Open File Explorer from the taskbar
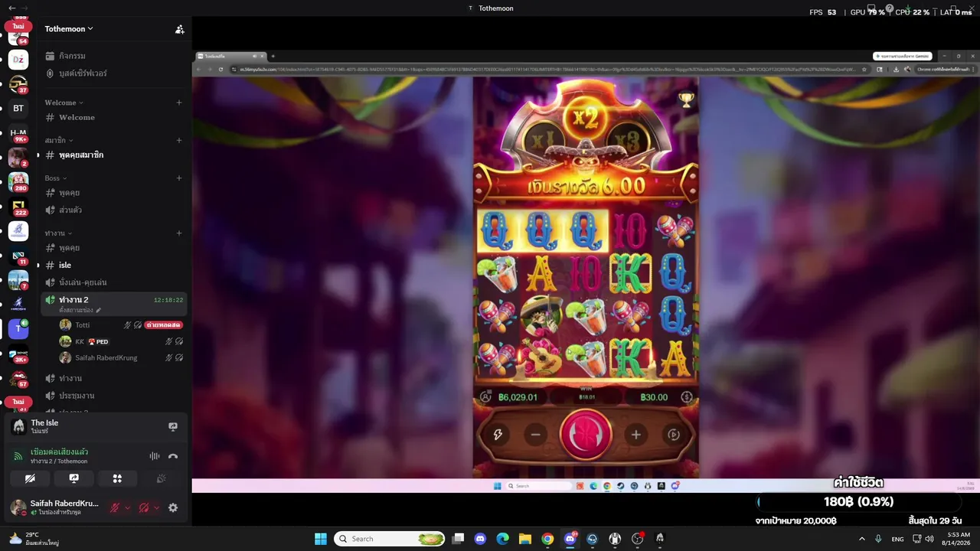 [524, 539]
